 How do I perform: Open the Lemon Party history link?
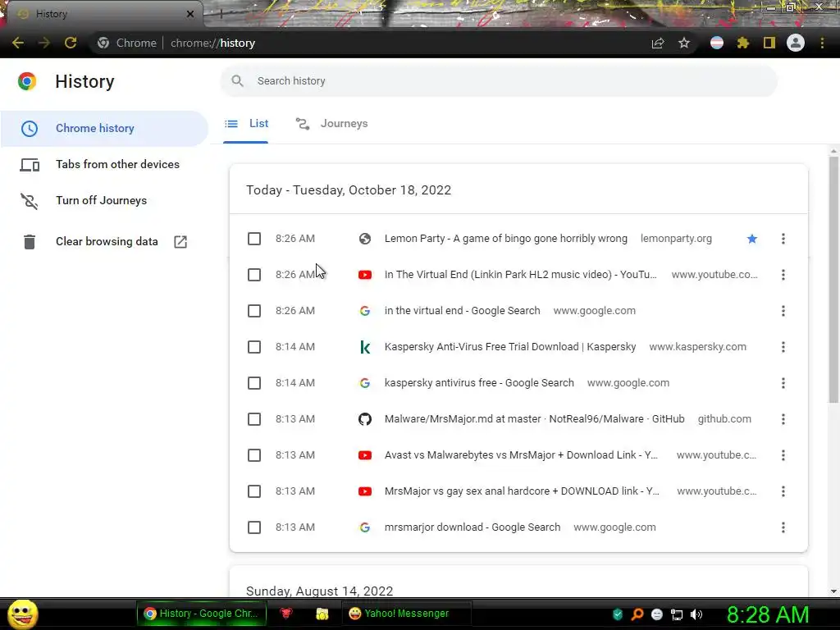pos(505,239)
